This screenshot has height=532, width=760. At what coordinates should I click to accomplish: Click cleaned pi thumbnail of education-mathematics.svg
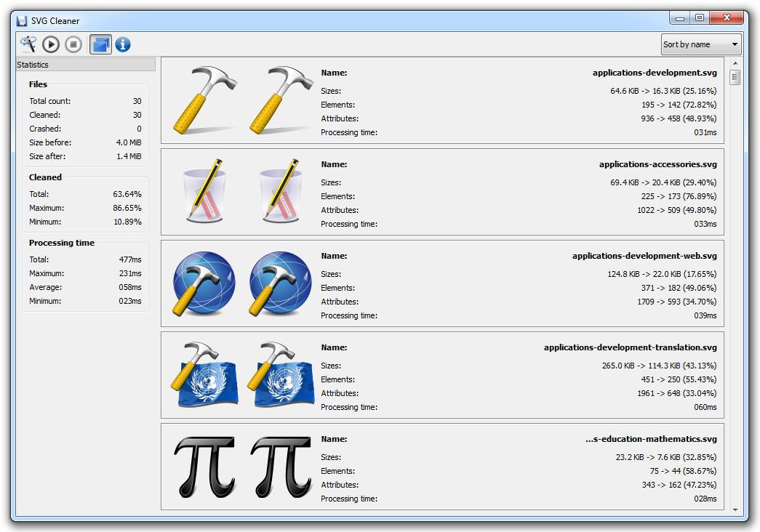tap(281, 467)
